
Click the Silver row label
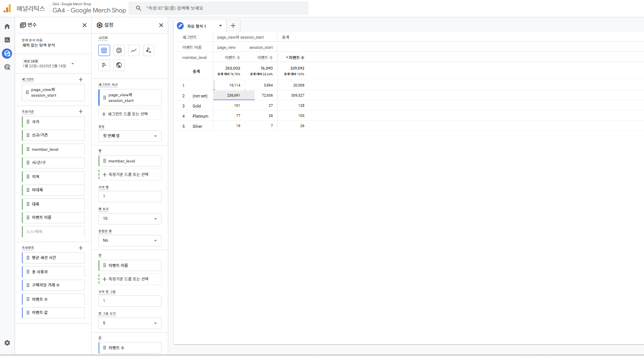point(198,126)
